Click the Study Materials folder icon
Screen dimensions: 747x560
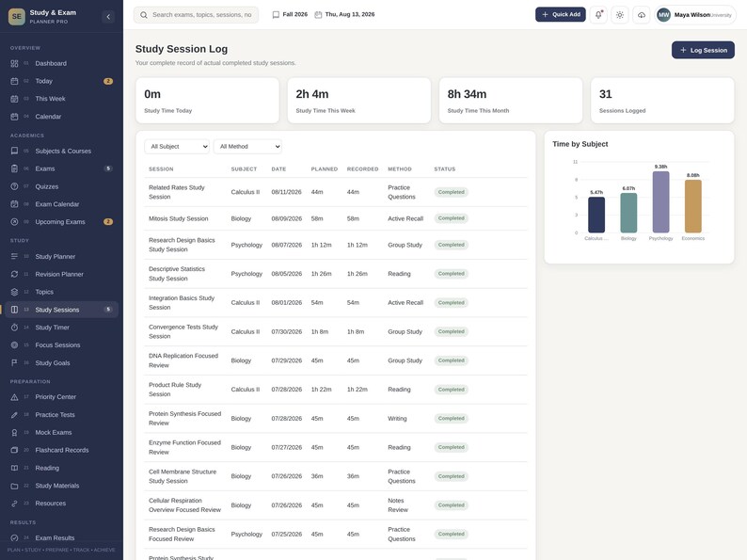14,486
